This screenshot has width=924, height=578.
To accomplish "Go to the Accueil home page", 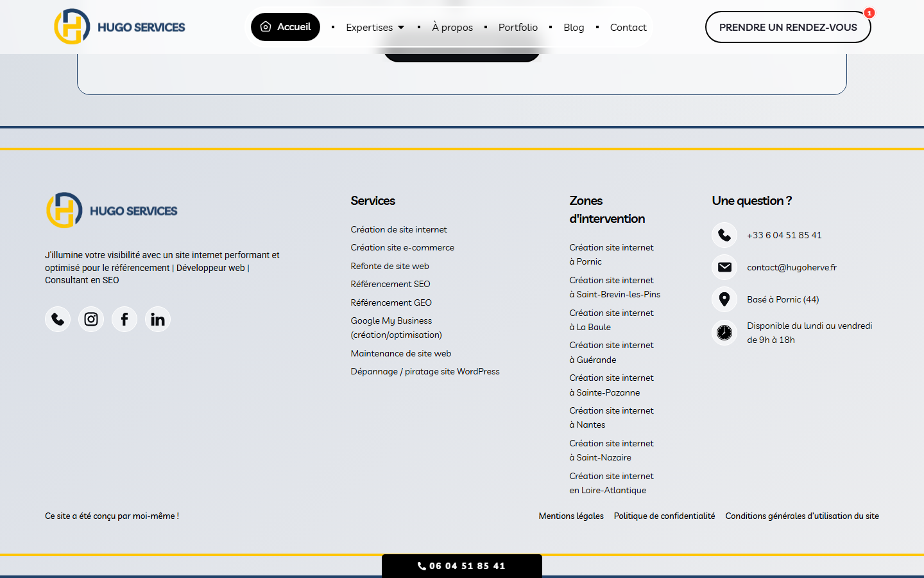I will pyautogui.click(x=286, y=27).
